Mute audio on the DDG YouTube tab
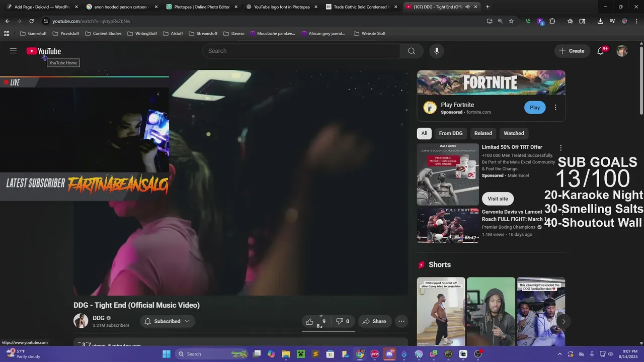Viewport: 644px width, 362px height. [x=467, y=7]
